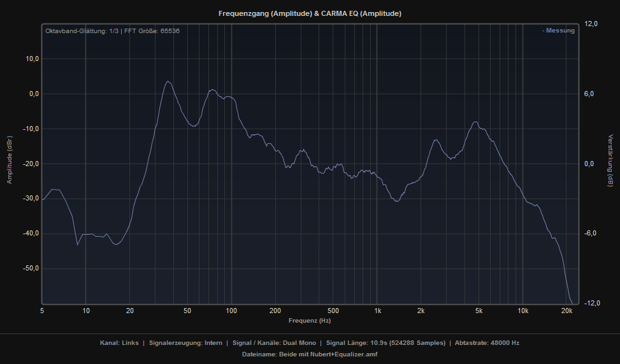Click the '5k' frequency axis tick label
620x364 pixels.
pyautogui.click(x=479, y=311)
